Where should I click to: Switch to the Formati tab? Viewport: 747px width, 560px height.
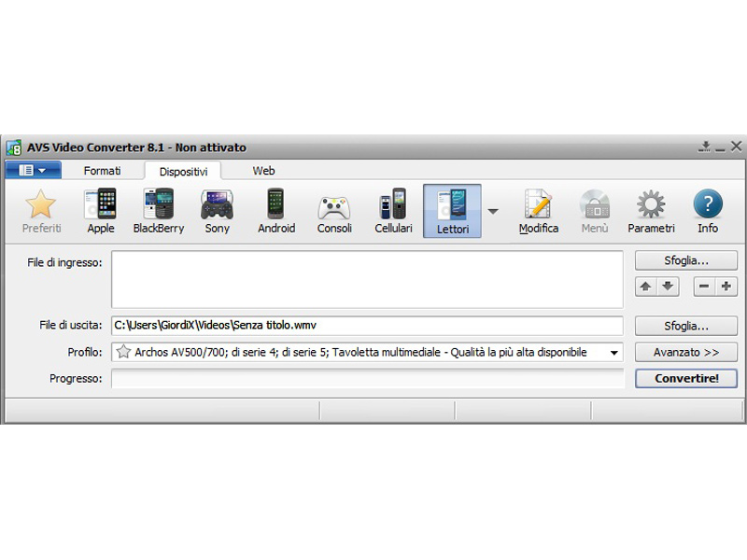coord(102,171)
